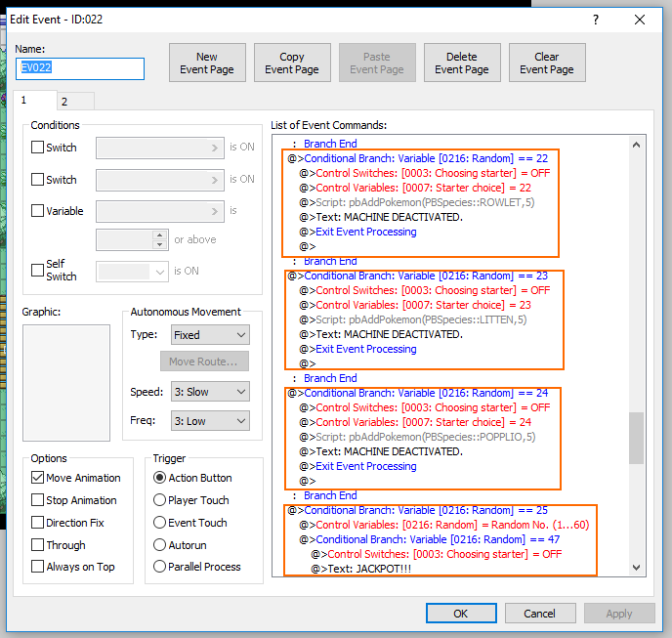Click the command list scrollbar thumb

[x=637, y=438]
